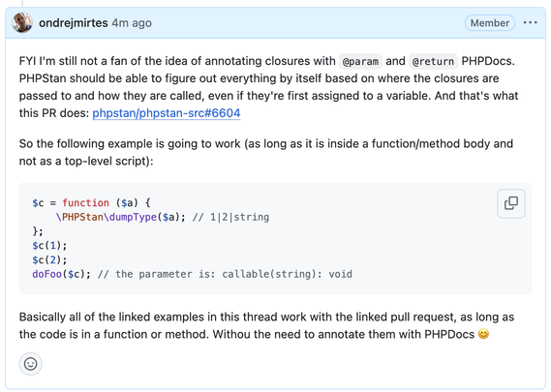Click the $c(2); code line
Viewport: 551px width, 392px height.
[x=49, y=260]
